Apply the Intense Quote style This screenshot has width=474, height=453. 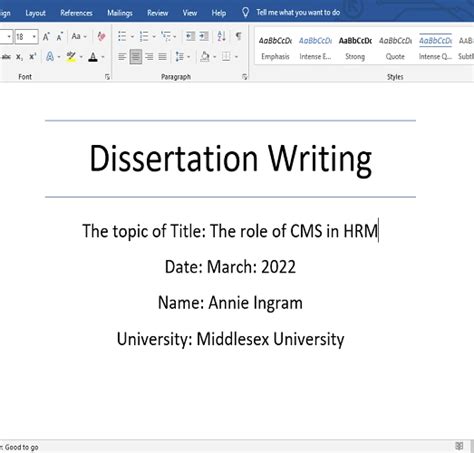[x=435, y=48]
